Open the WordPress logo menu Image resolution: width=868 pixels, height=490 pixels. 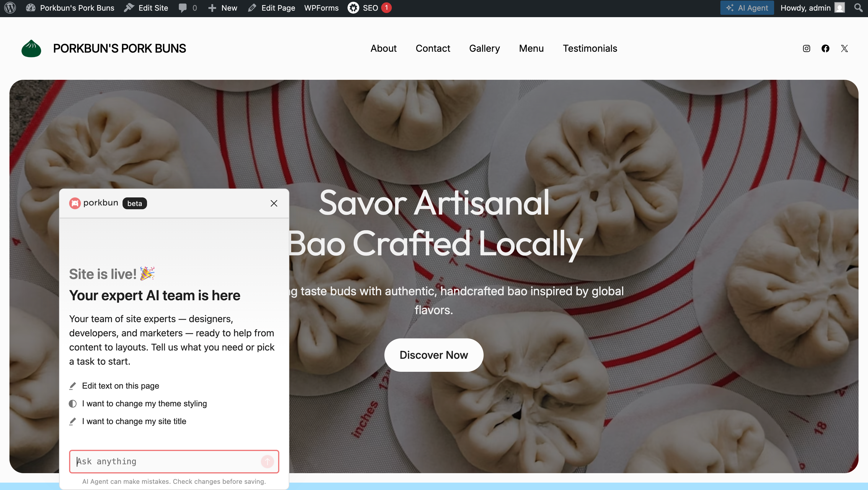(x=10, y=8)
